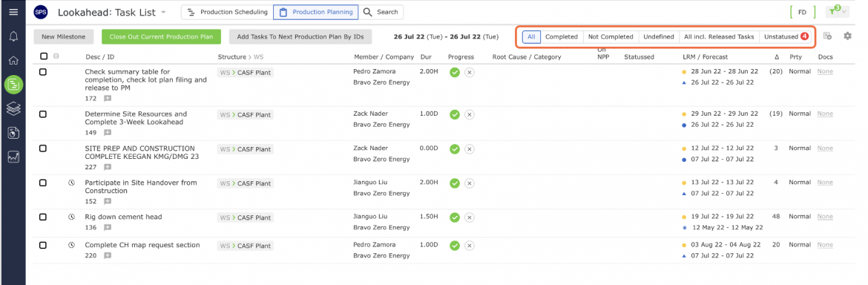This screenshot has height=285, width=868.
Task: Toggle green complete check on task 152
Action: [455, 183]
